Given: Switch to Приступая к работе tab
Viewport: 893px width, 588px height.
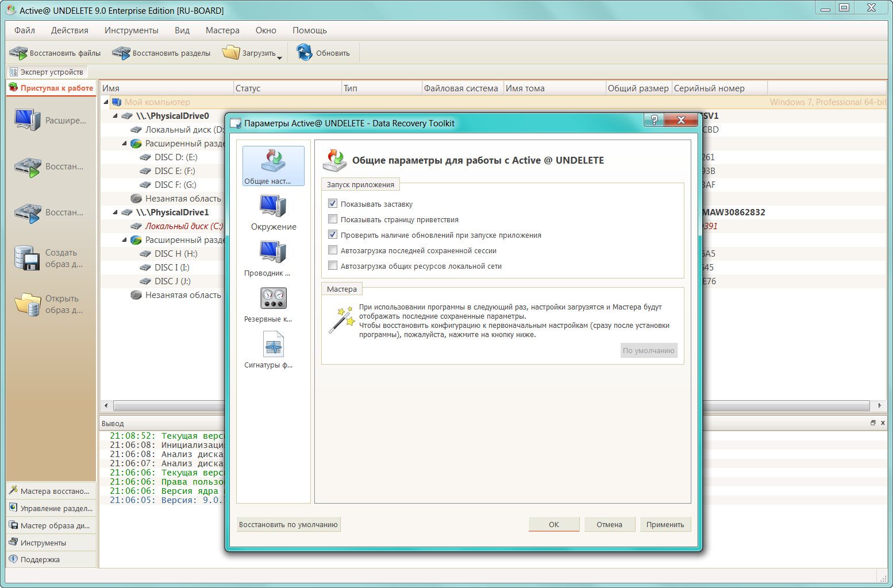Looking at the screenshot, I should click(x=51, y=88).
